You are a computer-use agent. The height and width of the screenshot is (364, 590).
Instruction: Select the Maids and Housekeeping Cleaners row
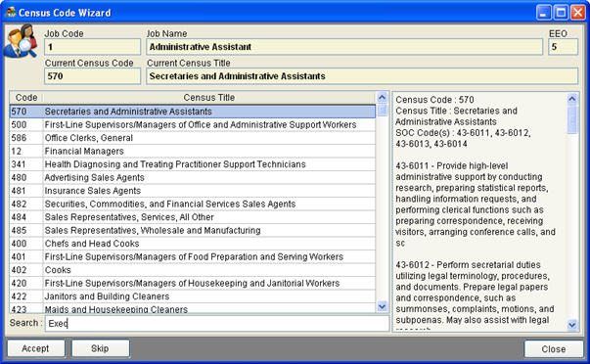[193, 308]
